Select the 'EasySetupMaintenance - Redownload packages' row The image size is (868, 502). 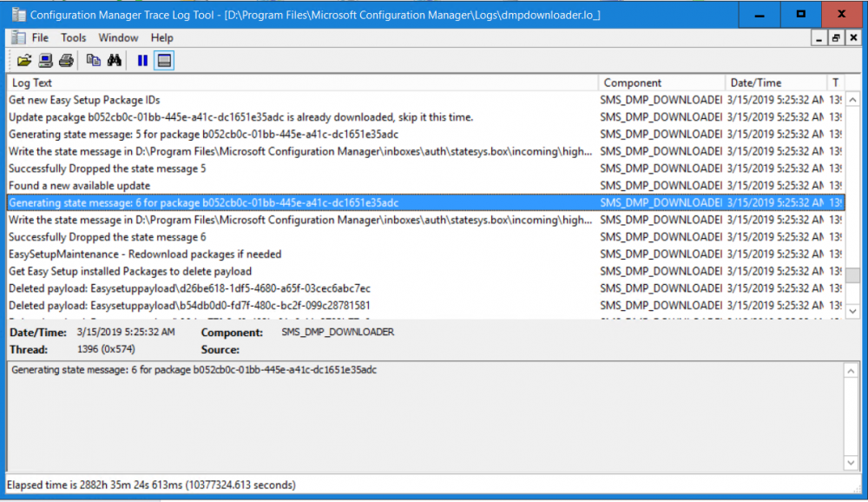point(425,254)
